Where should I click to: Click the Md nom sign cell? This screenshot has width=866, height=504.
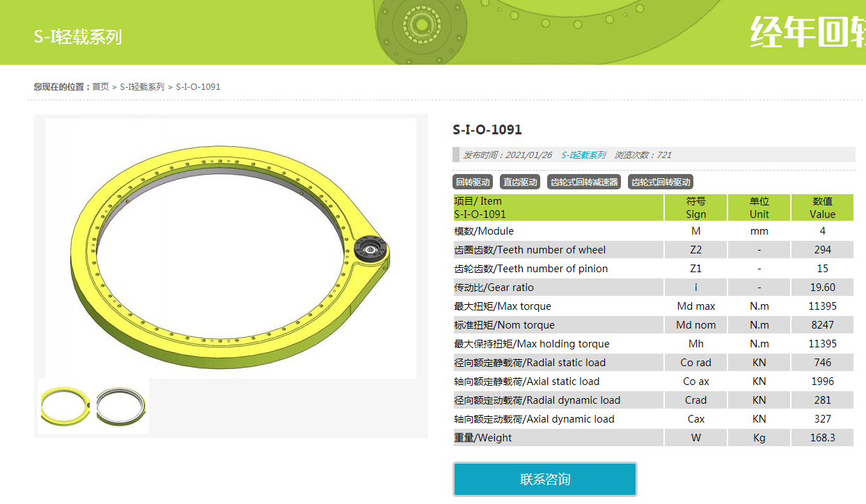coord(696,325)
